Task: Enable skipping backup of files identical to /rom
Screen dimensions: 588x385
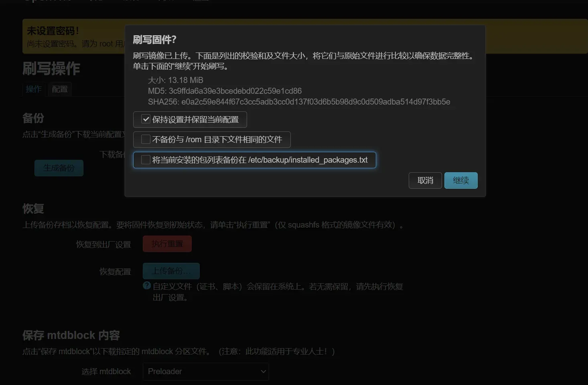Action: point(146,139)
